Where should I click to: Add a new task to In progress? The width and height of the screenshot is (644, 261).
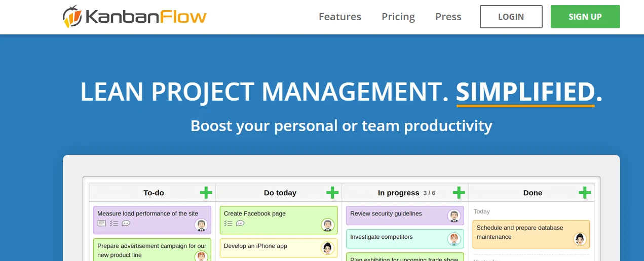(x=459, y=193)
